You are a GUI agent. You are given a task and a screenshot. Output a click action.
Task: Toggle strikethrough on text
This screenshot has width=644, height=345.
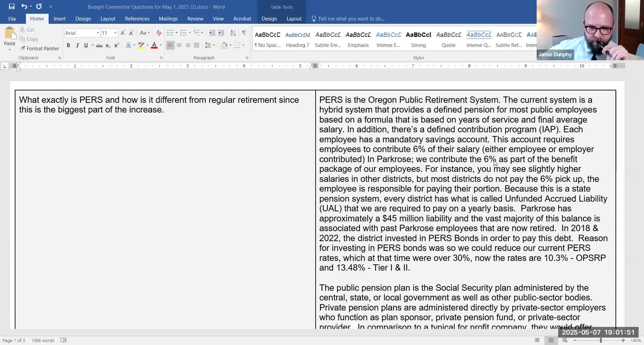click(x=99, y=45)
